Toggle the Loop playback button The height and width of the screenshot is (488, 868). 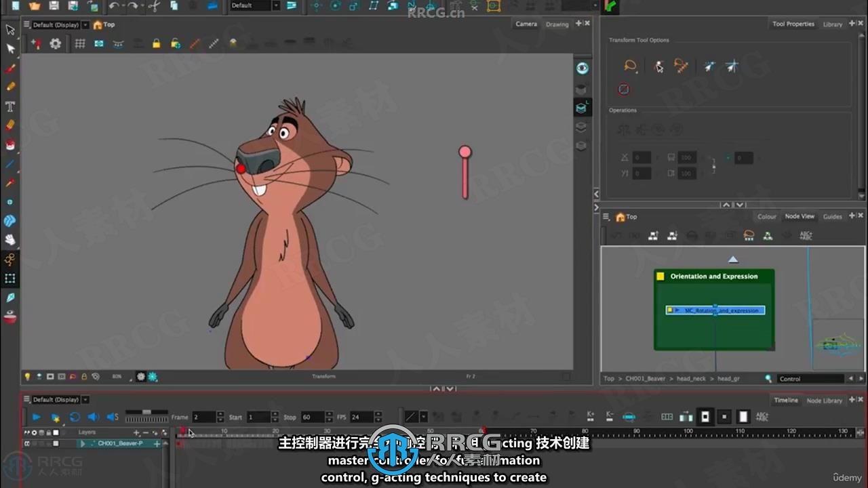point(75,417)
